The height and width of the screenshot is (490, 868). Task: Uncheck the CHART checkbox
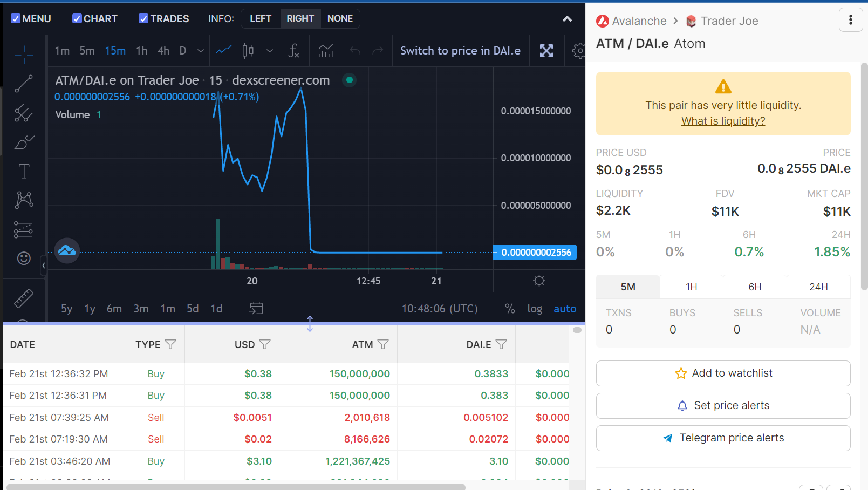point(77,19)
